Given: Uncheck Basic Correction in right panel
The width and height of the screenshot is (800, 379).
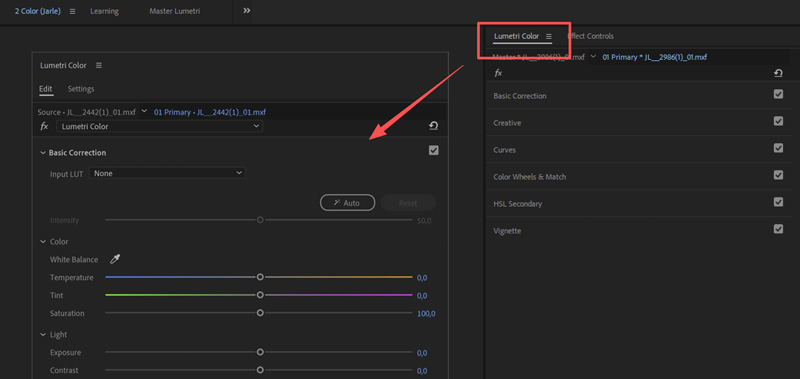Looking at the screenshot, I should tap(778, 94).
